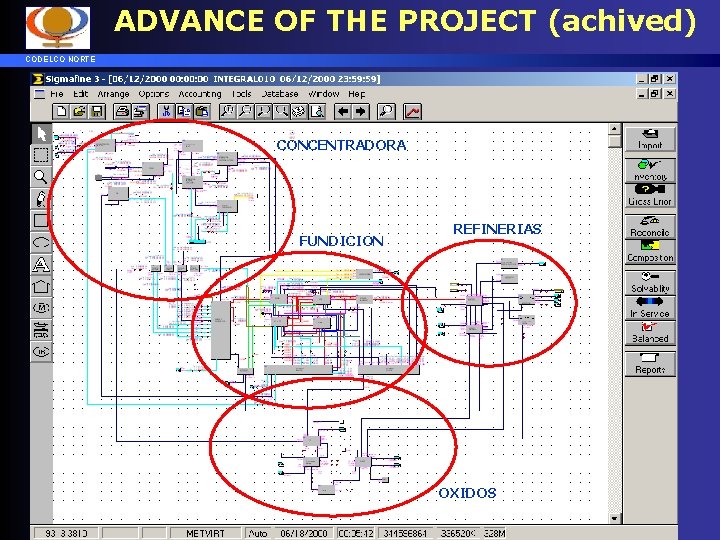The width and height of the screenshot is (720, 540).
Task: Click the forward arrow toolbar icon
Action: coord(361,112)
